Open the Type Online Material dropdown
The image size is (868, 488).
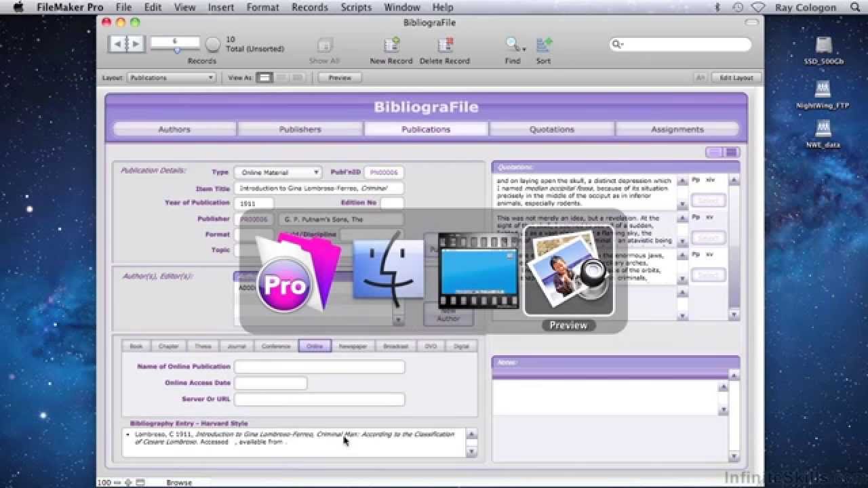point(278,172)
